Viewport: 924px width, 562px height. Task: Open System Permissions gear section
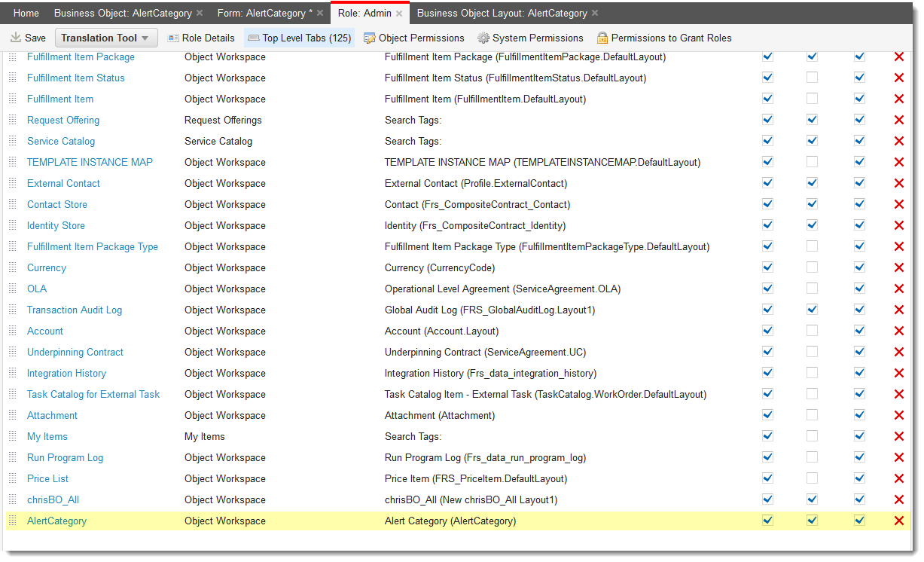[530, 38]
